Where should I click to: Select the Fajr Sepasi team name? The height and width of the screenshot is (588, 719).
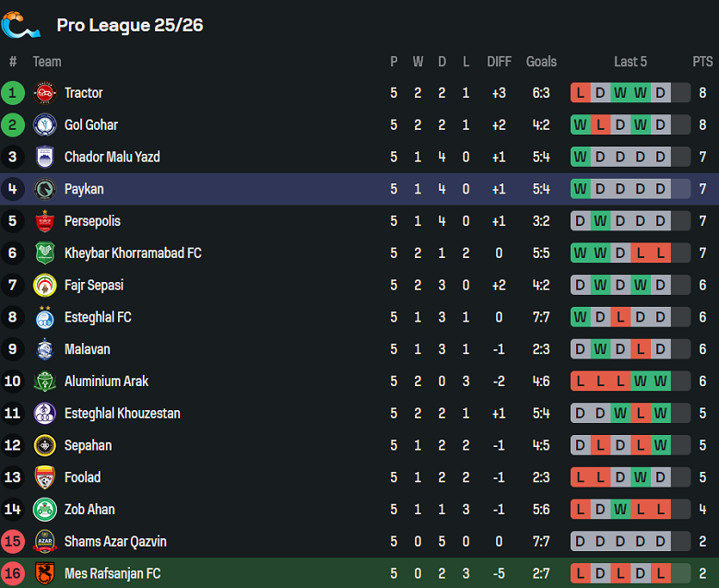click(x=94, y=286)
